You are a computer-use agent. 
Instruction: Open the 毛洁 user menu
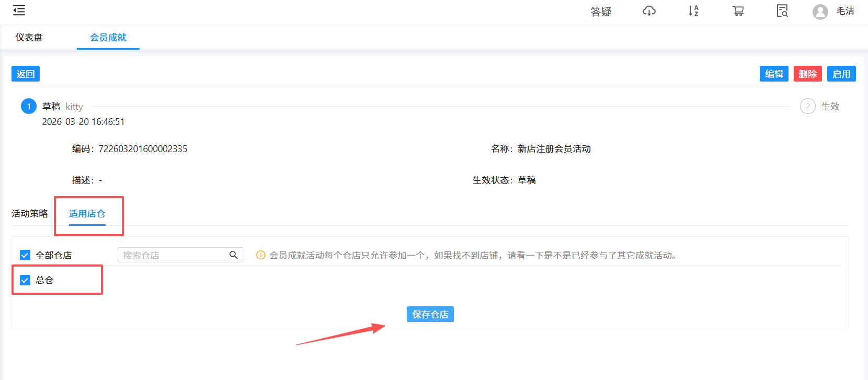pyautogui.click(x=845, y=11)
